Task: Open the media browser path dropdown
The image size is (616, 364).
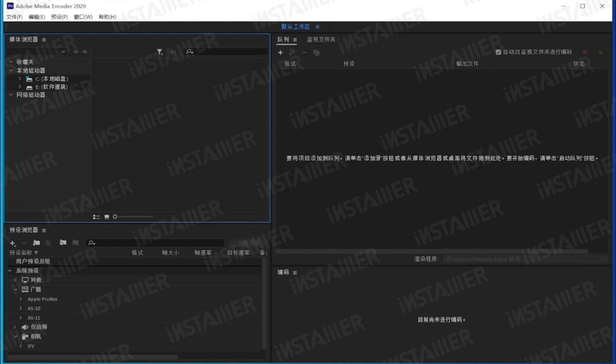Action: click(x=36, y=52)
